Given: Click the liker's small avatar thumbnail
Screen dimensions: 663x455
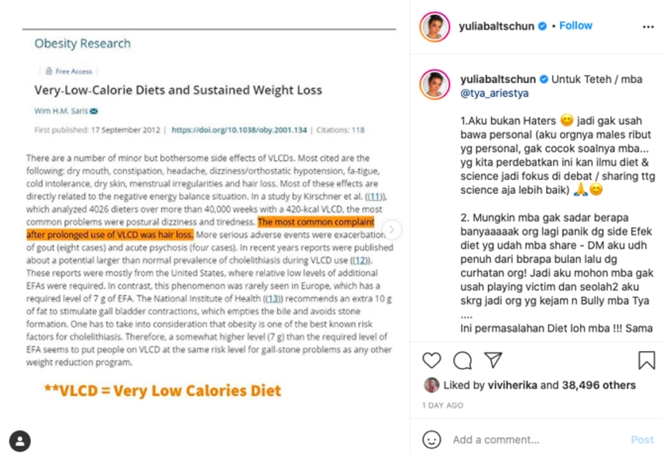Looking at the screenshot, I should pos(431,385).
